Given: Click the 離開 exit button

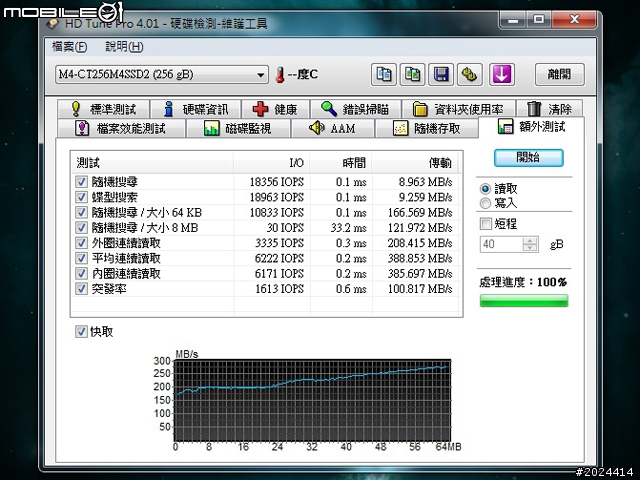Looking at the screenshot, I should [x=560, y=75].
